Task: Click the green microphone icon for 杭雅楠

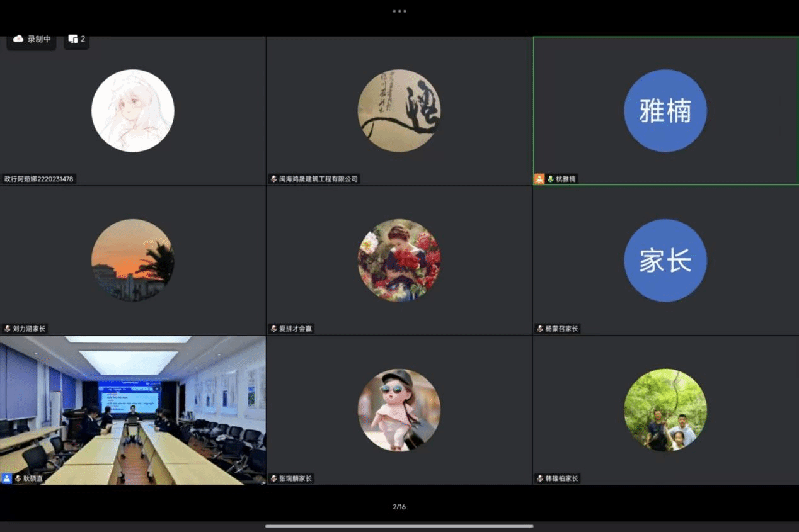Action: [550, 179]
